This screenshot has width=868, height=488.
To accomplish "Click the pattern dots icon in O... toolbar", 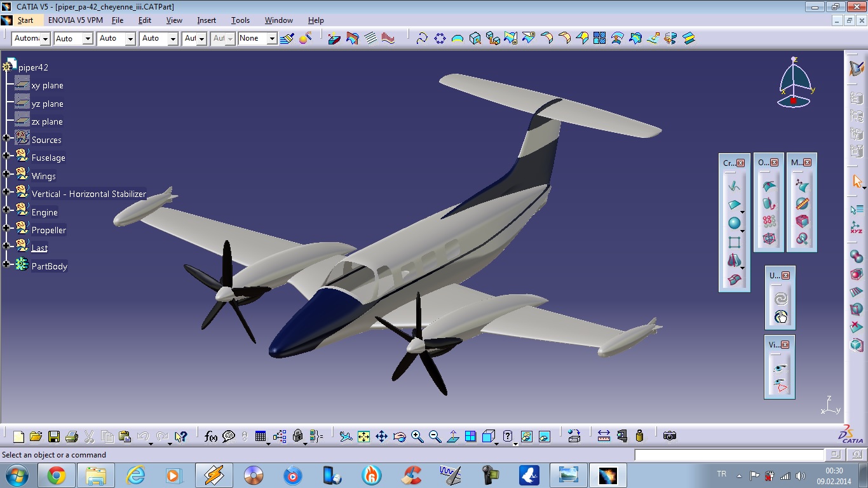I will [x=770, y=221].
